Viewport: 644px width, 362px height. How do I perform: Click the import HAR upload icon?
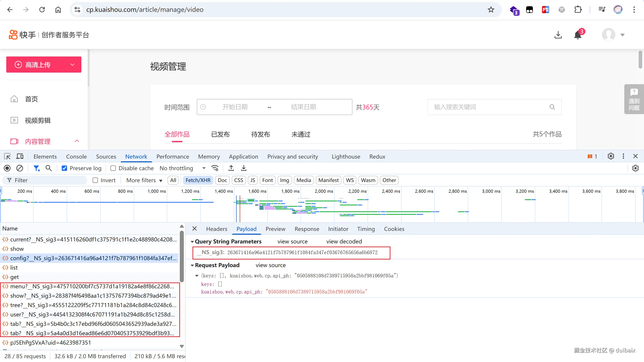(231, 168)
